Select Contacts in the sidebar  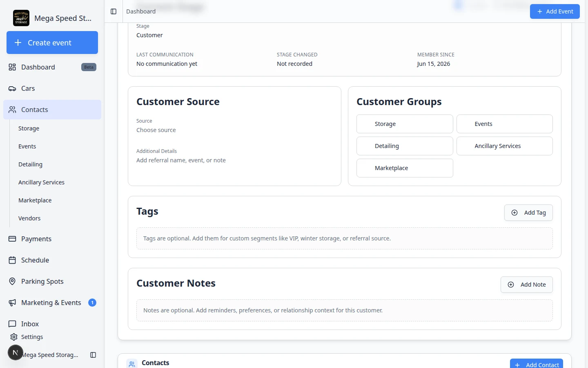[x=52, y=110]
